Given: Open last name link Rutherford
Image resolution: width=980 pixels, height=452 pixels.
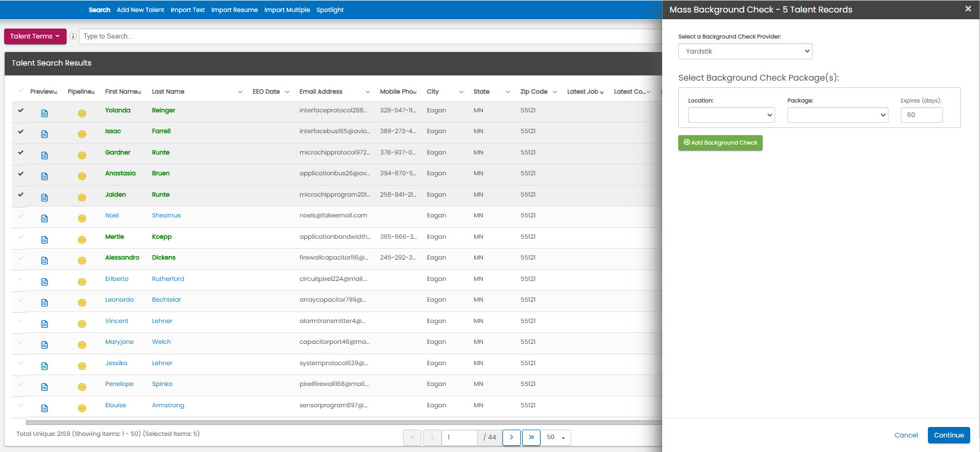Looking at the screenshot, I should pyautogui.click(x=168, y=279).
